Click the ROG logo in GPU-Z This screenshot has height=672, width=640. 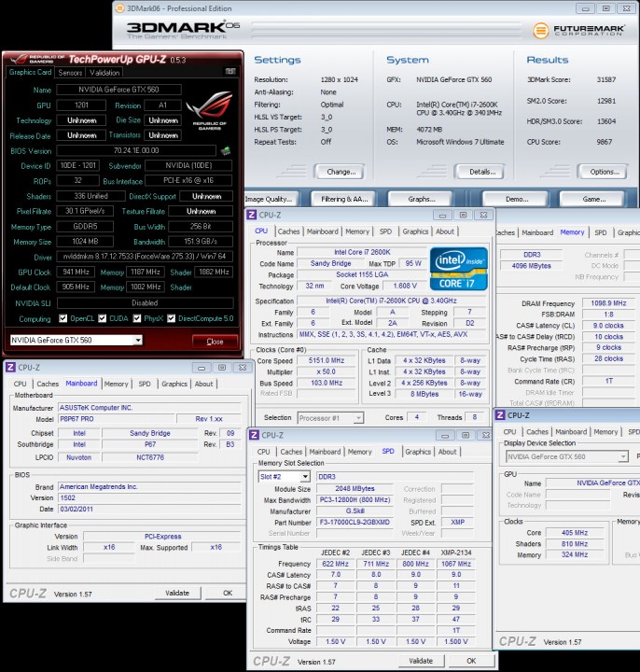click(210, 110)
